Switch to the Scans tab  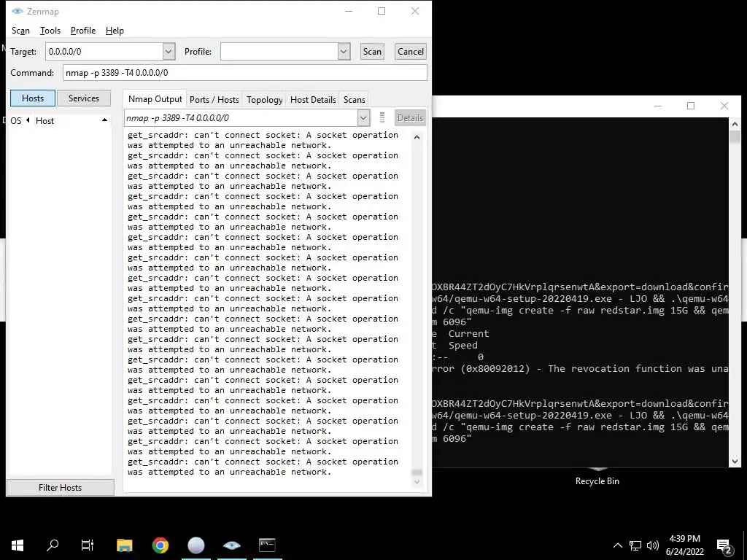[x=354, y=99]
